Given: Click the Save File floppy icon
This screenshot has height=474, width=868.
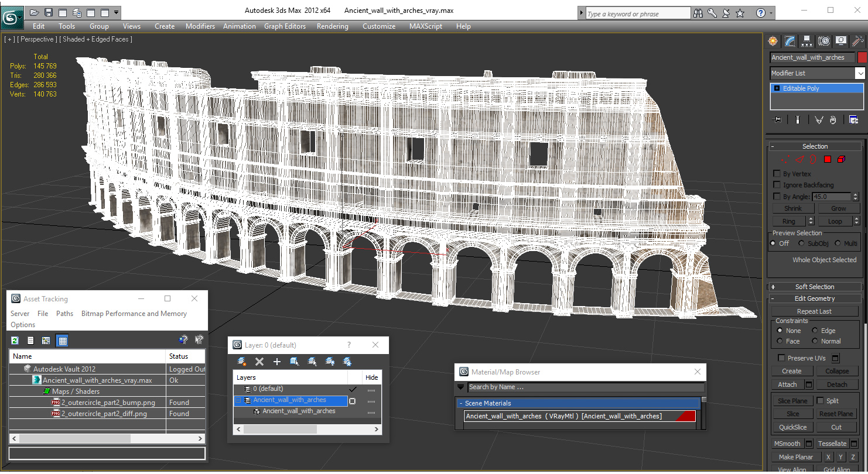Looking at the screenshot, I should 49,12.
